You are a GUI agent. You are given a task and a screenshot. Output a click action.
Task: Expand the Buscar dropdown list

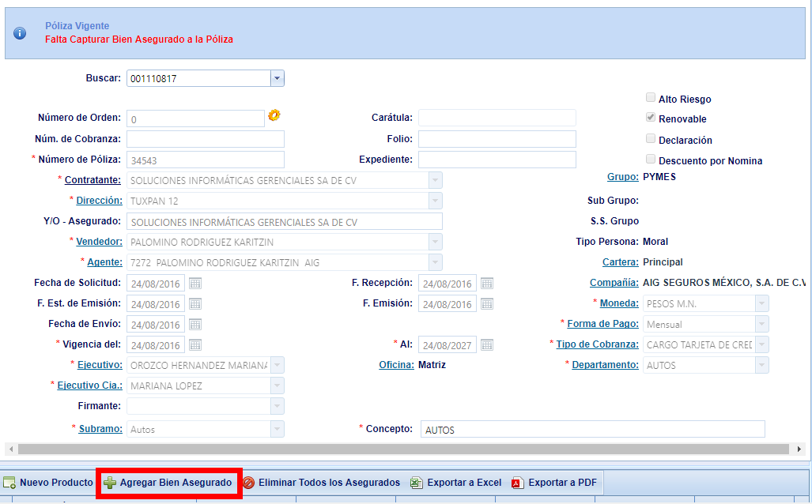[277, 78]
